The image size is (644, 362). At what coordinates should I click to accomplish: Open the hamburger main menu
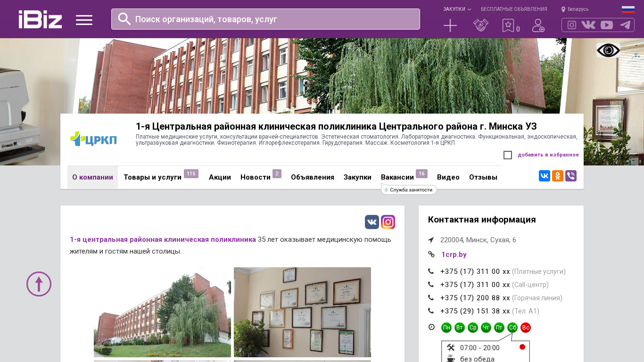(x=84, y=20)
